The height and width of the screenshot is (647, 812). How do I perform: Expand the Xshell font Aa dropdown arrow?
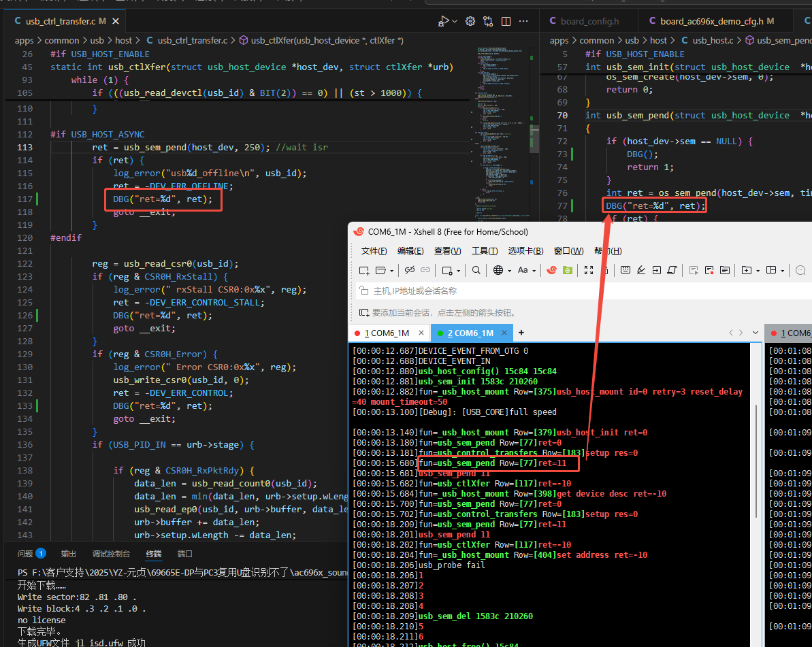[534, 271]
